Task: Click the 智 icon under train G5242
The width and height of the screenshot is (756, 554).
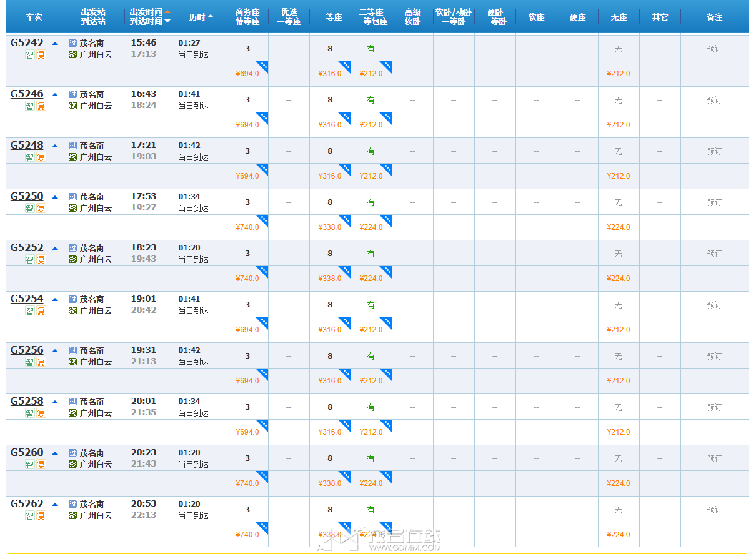Action: click(29, 54)
